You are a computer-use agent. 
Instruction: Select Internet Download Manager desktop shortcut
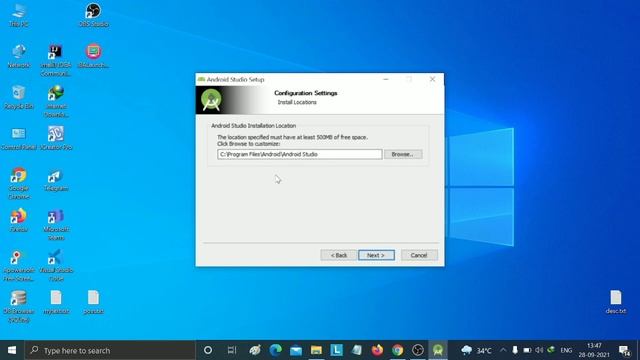tap(56, 102)
